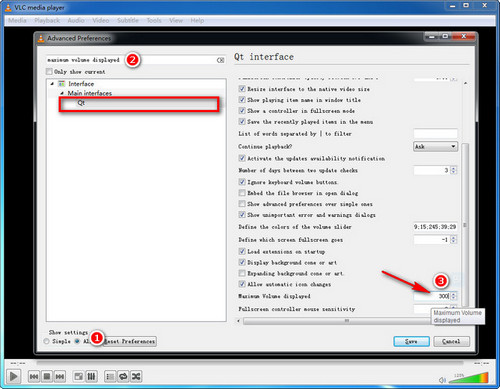Click the horizontal scrollbar of settings panel

point(336,321)
